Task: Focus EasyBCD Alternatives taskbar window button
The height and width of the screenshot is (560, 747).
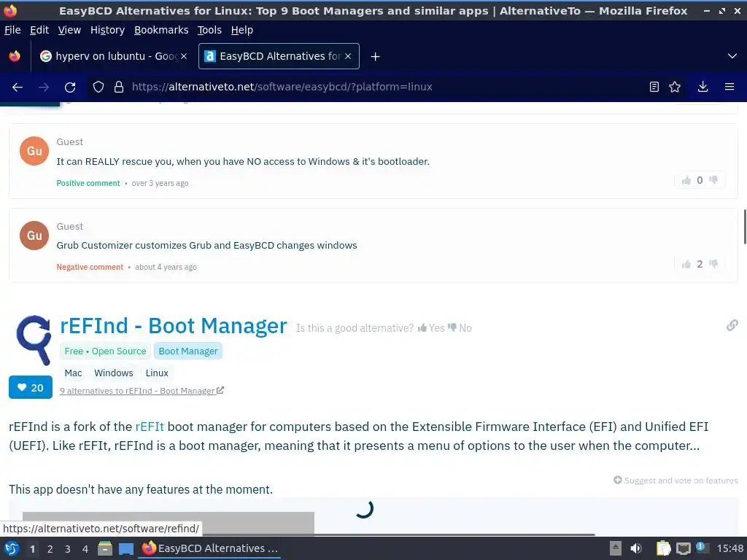Action: 209,548
